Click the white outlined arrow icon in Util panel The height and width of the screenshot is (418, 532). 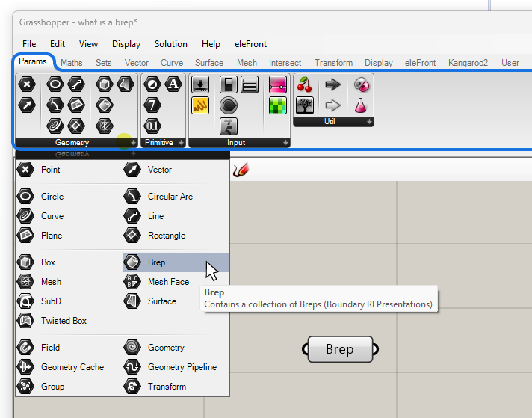[332, 105]
